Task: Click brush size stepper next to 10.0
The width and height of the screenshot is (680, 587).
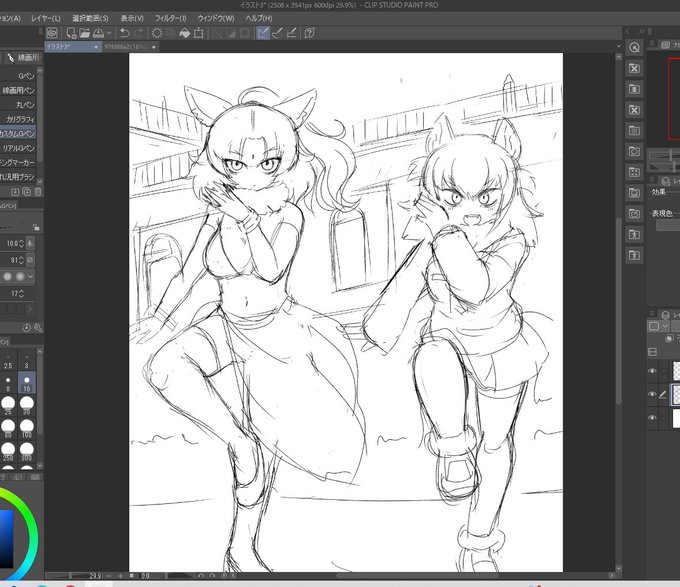Action: [x=21, y=244]
